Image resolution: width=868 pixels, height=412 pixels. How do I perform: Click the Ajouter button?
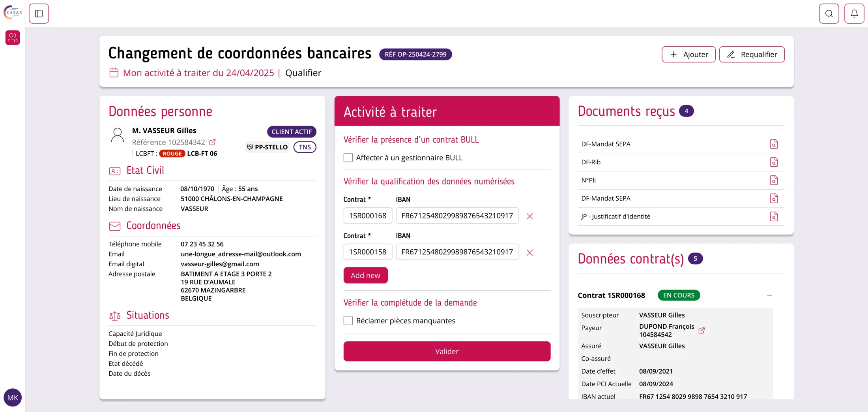click(688, 54)
